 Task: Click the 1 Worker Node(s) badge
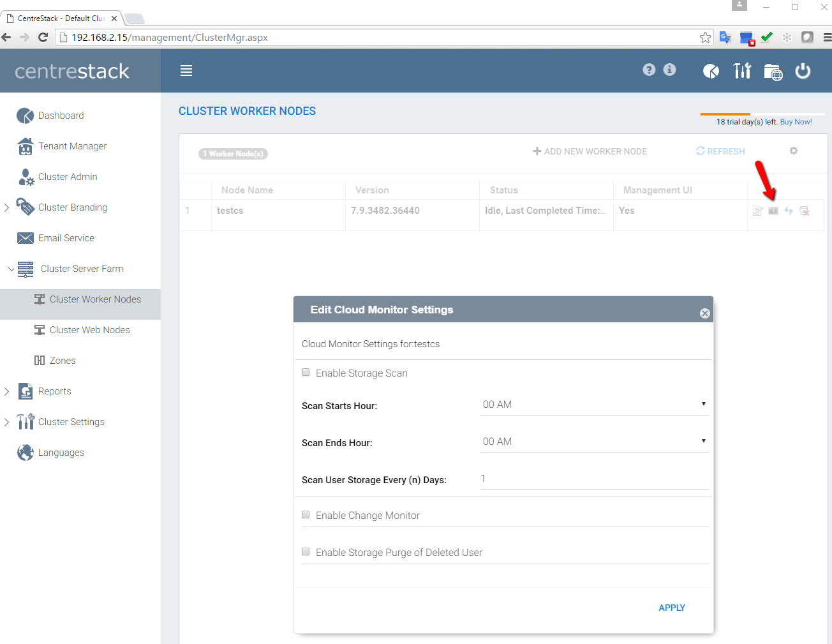[233, 154]
